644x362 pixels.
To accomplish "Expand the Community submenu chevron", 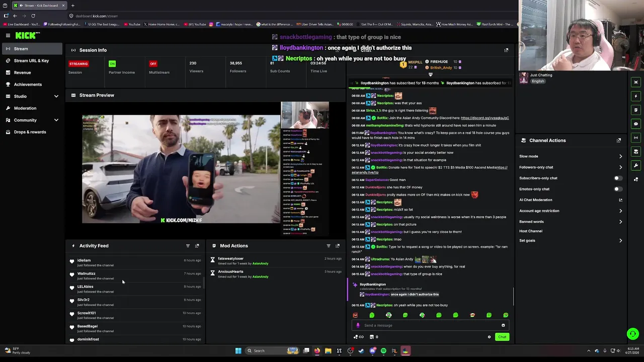I will (56, 120).
